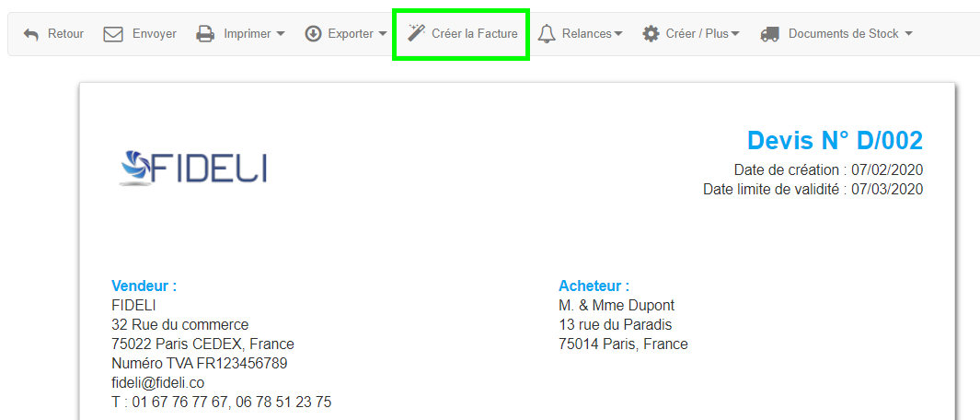
Task: Click the Exporter download circle icon
Action: point(313,34)
